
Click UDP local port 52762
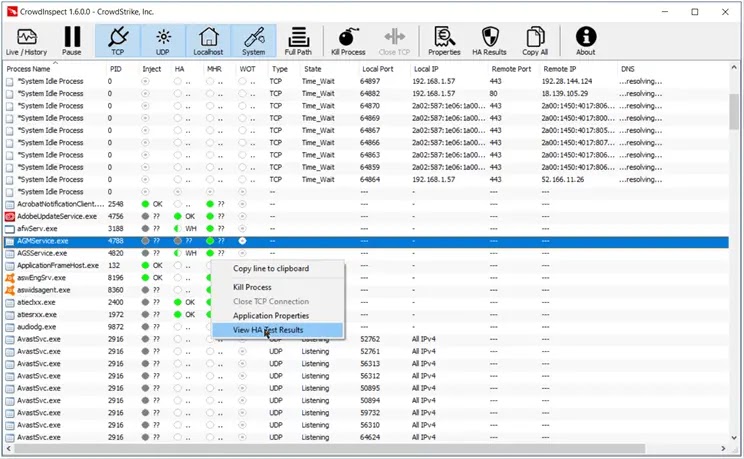coord(370,339)
